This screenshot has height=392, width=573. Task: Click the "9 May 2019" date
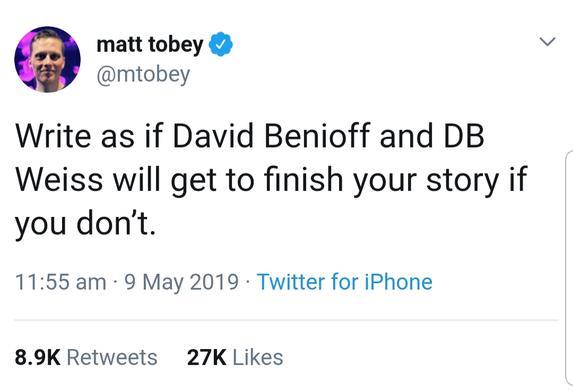pos(181,282)
